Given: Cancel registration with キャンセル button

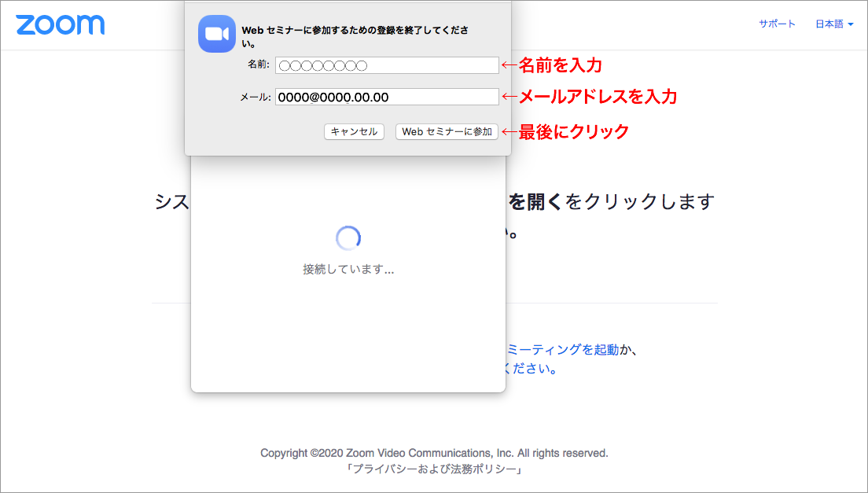Looking at the screenshot, I should click(354, 131).
